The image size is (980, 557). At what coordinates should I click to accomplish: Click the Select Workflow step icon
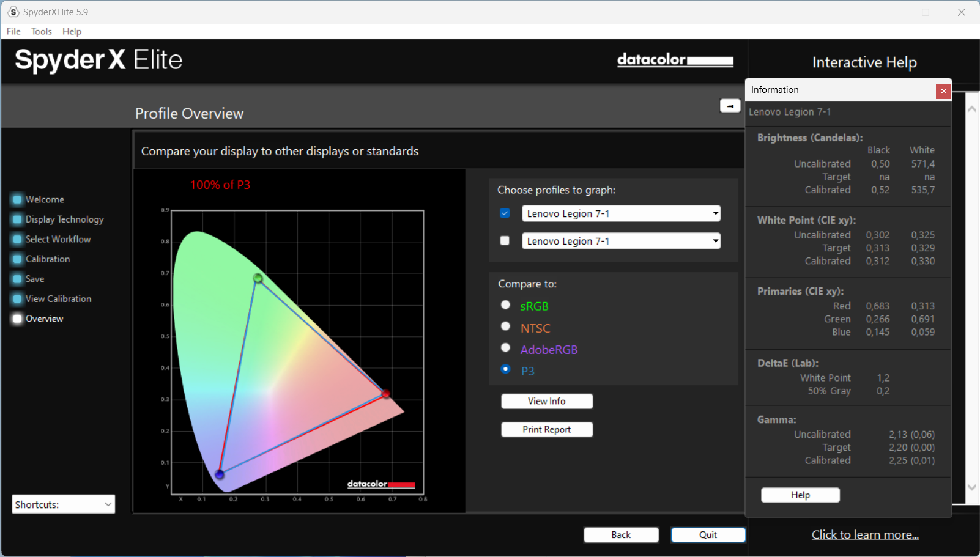click(x=17, y=239)
